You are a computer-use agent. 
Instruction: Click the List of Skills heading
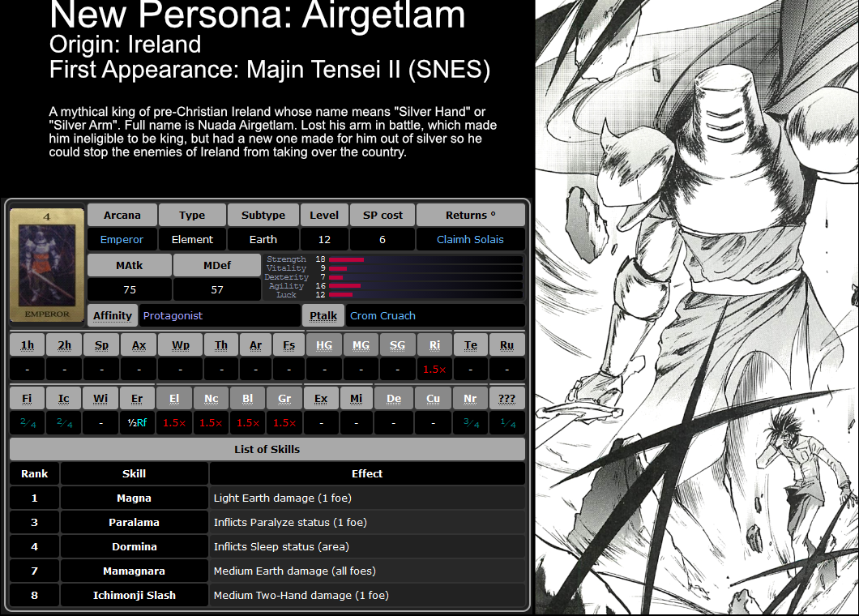267,449
